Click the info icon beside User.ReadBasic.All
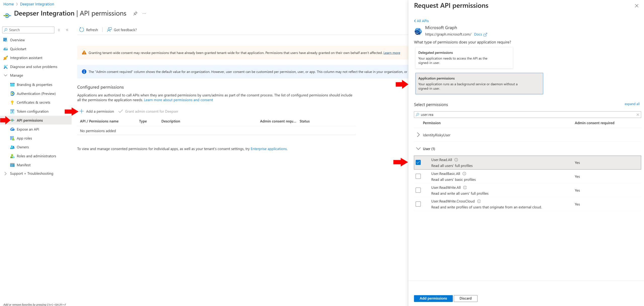The image size is (644, 306). pyautogui.click(x=464, y=174)
